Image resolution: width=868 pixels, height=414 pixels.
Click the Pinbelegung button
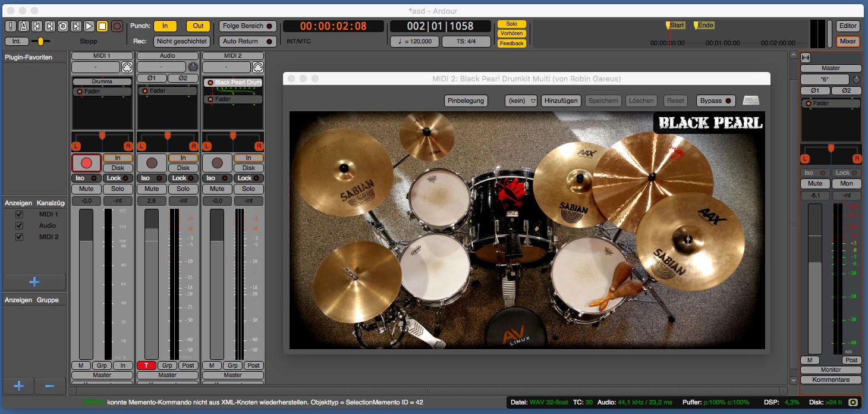[x=466, y=101]
